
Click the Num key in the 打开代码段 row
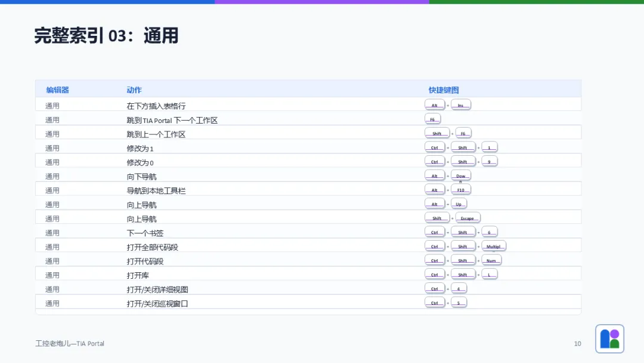tap(491, 260)
